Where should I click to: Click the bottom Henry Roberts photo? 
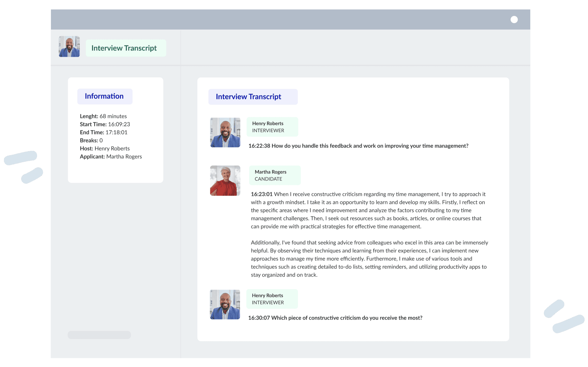225,304
